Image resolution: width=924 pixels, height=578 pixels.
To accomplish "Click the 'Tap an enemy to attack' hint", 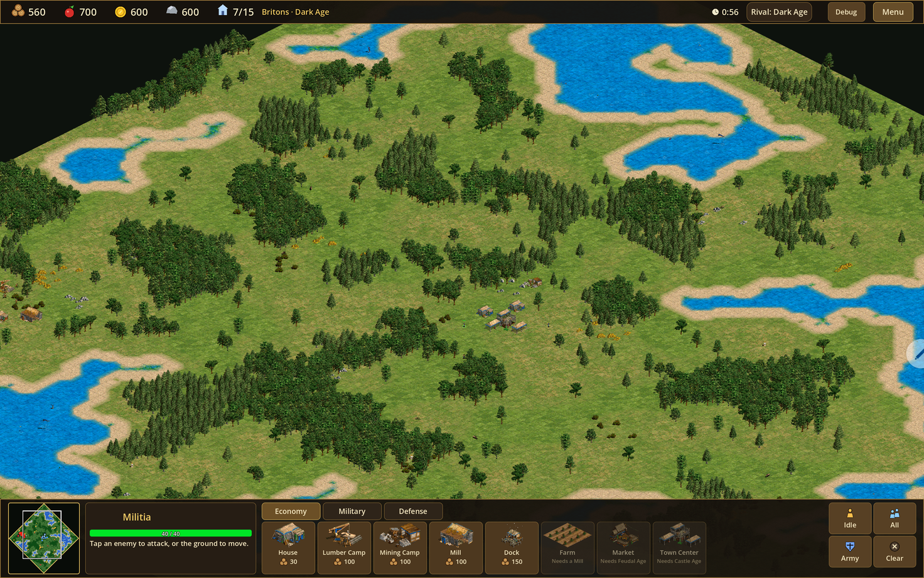I will (x=169, y=543).
